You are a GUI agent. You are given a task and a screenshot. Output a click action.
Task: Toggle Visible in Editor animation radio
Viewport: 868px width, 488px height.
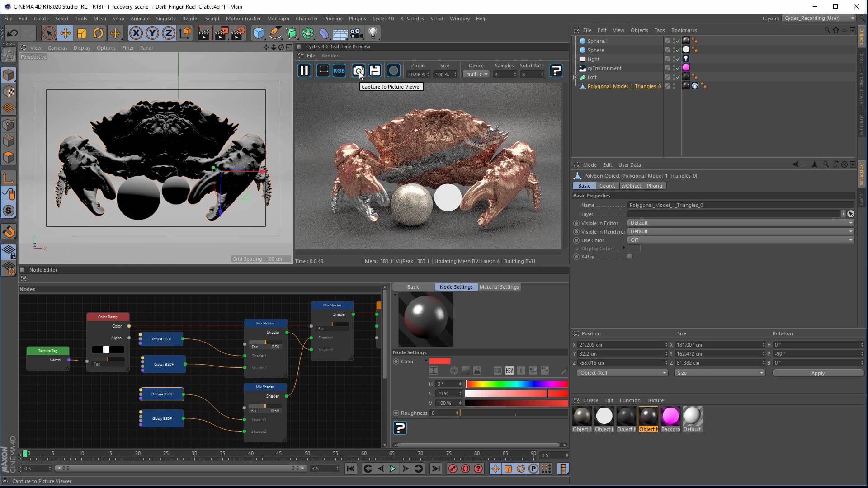coord(576,223)
